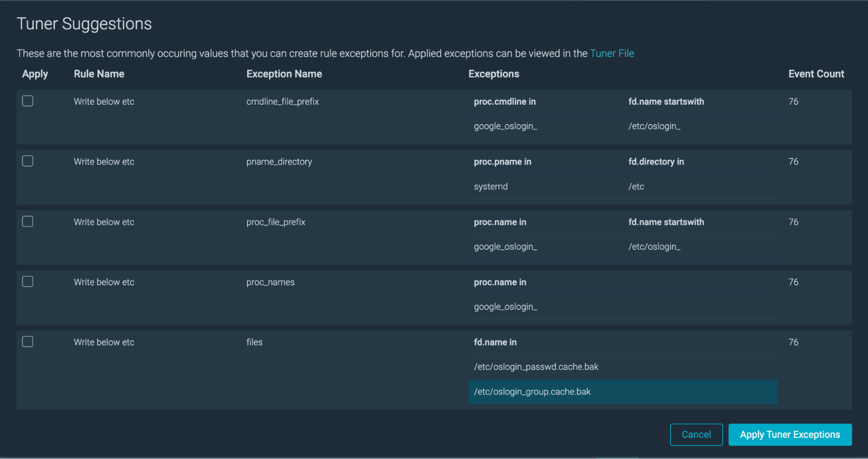
Task: Click the Tuner Suggestions dialog title
Action: [84, 24]
